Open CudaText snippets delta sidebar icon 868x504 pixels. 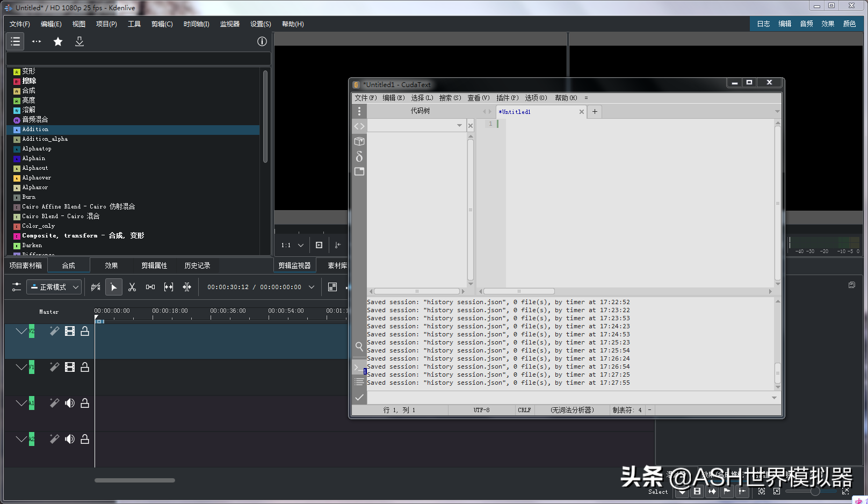[359, 156]
